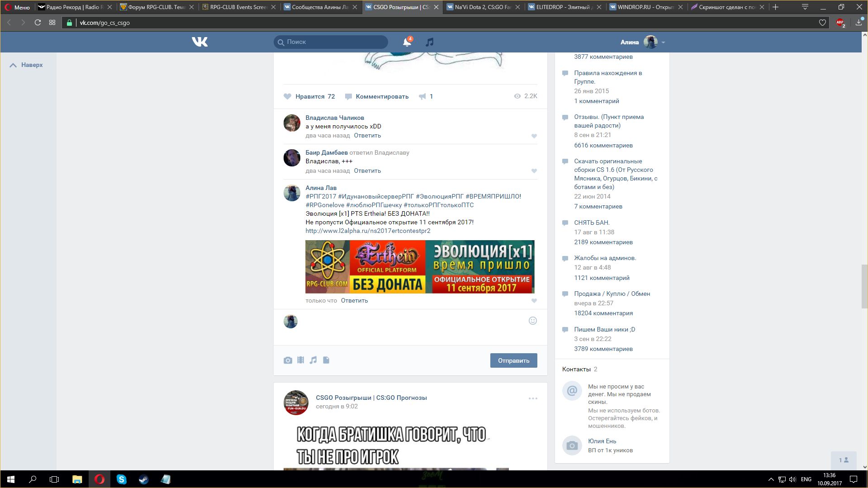Attach a photo with camera icon
868x488 pixels.
point(288,360)
